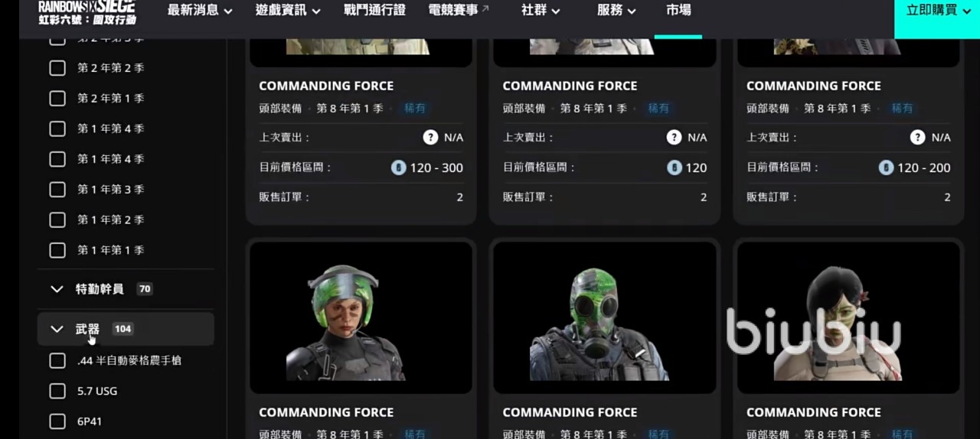
Task: Click the question mark icon in the third card
Action: [917, 138]
